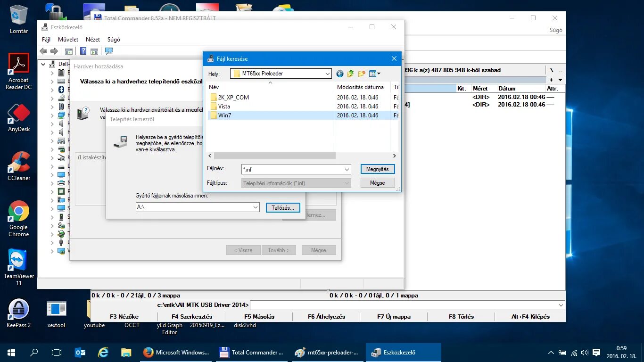Select the Win7 folder
Image resolution: width=644 pixels, height=362 pixels.
(224, 115)
